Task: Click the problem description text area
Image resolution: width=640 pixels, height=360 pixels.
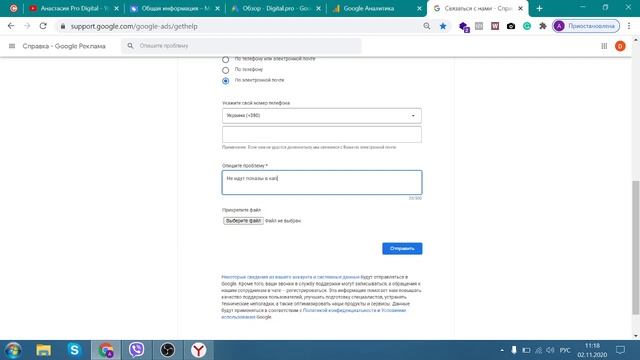Action: click(322, 182)
